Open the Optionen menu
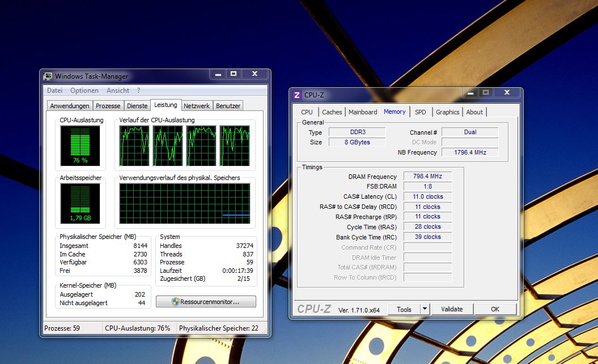This screenshot has height=364, width=598. pos(84,91)
